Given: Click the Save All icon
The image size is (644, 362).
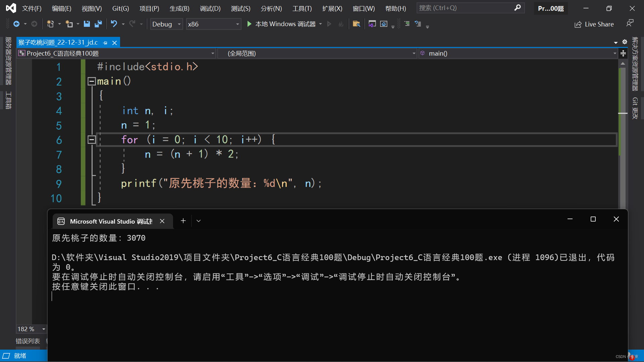Looking at the screenshot, I should click(98, 24).
